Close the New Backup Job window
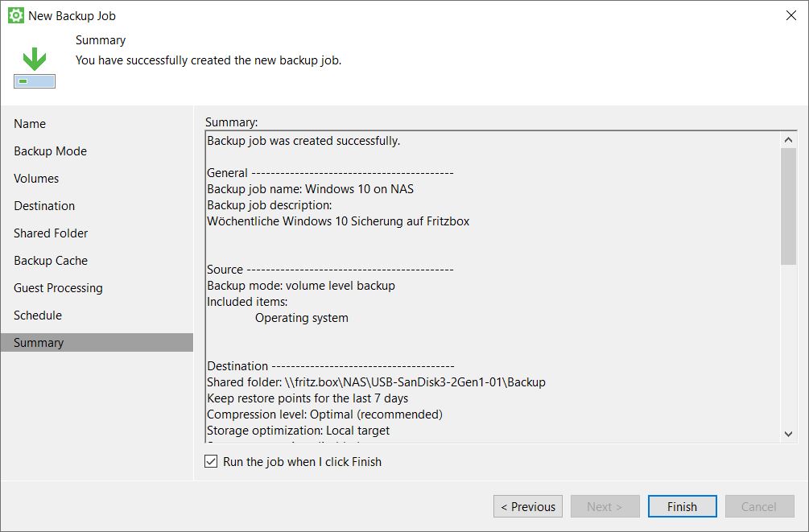 790,15
